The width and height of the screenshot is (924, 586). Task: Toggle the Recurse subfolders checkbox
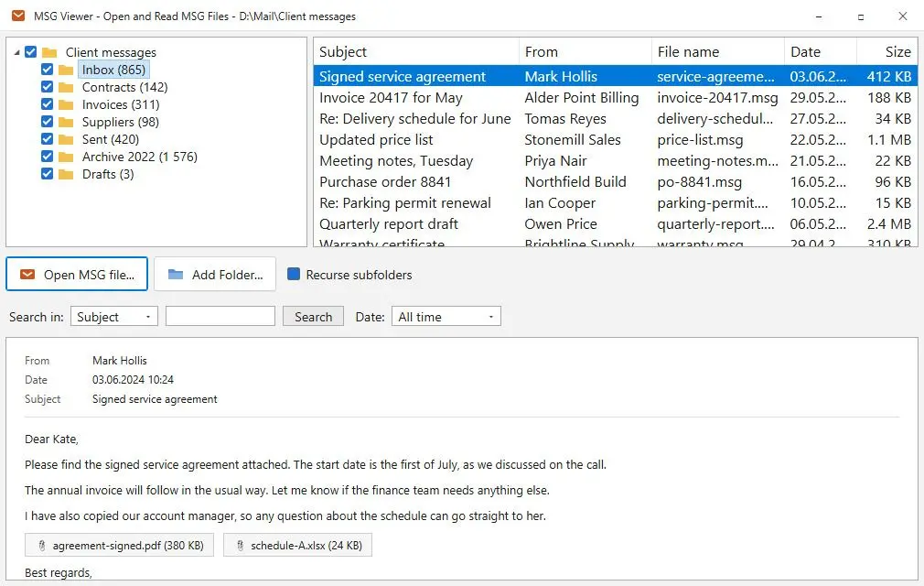click(x=294, y=274)
